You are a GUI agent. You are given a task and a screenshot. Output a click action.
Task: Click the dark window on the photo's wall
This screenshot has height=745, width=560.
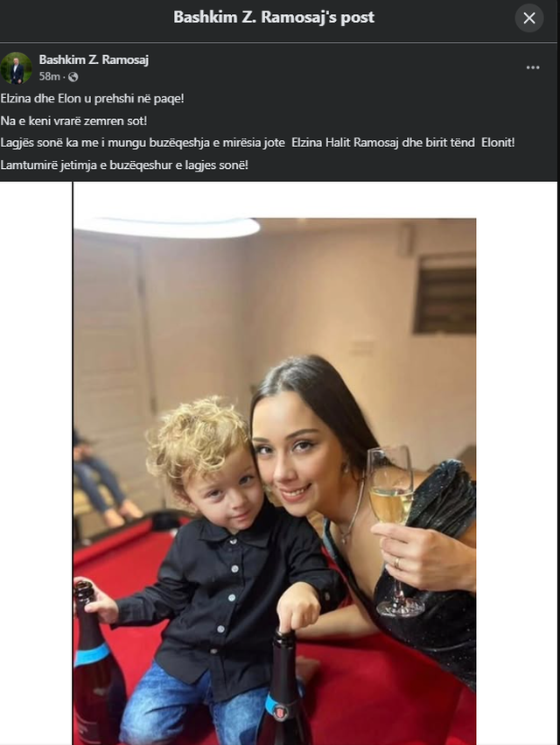[445, 293]
